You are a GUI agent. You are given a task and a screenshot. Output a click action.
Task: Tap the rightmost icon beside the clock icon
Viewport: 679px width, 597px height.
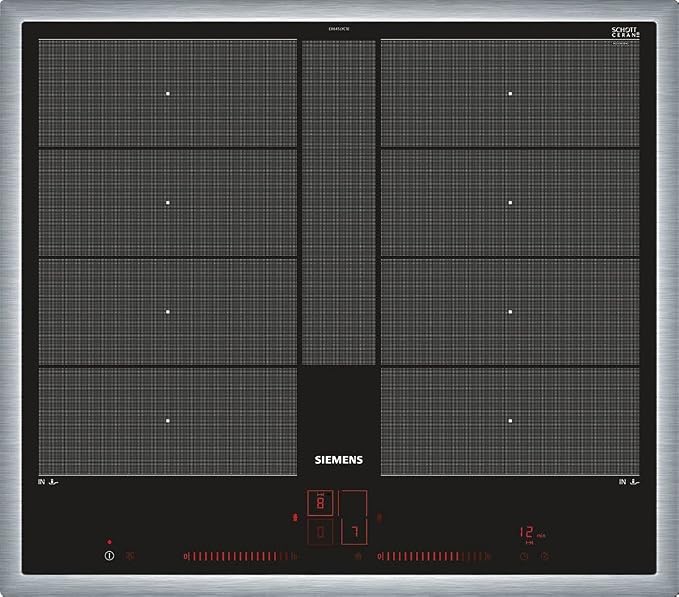click(545, 556)
